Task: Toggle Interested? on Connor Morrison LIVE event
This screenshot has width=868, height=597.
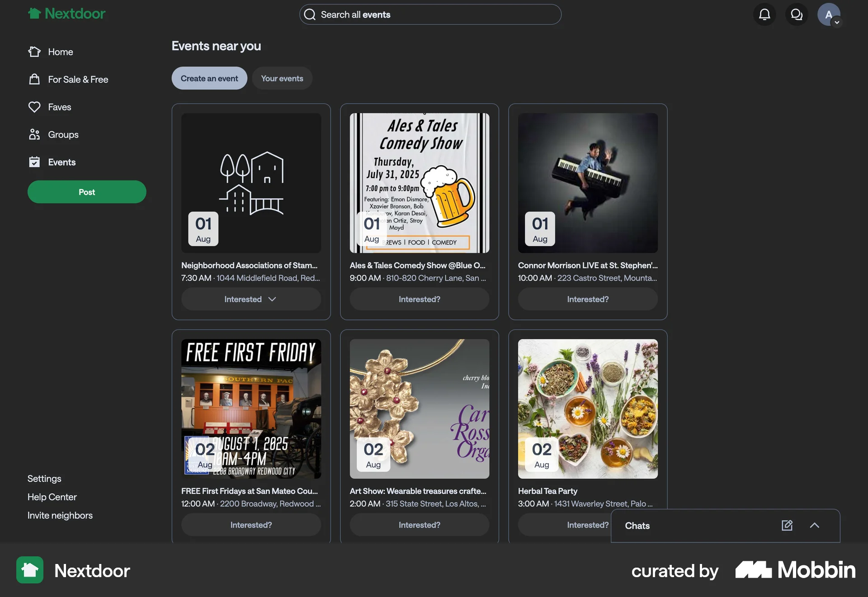Action: (587, 299)
